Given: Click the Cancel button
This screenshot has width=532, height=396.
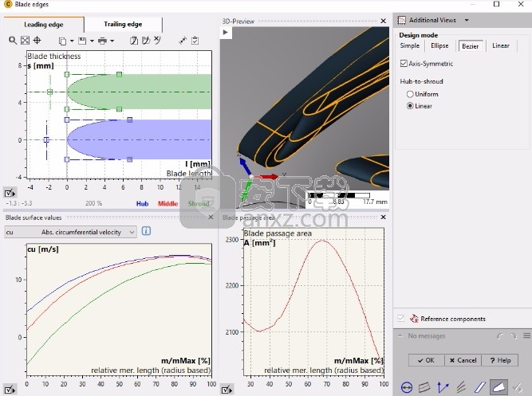Looking at the screenshot, I should (463, 360).
